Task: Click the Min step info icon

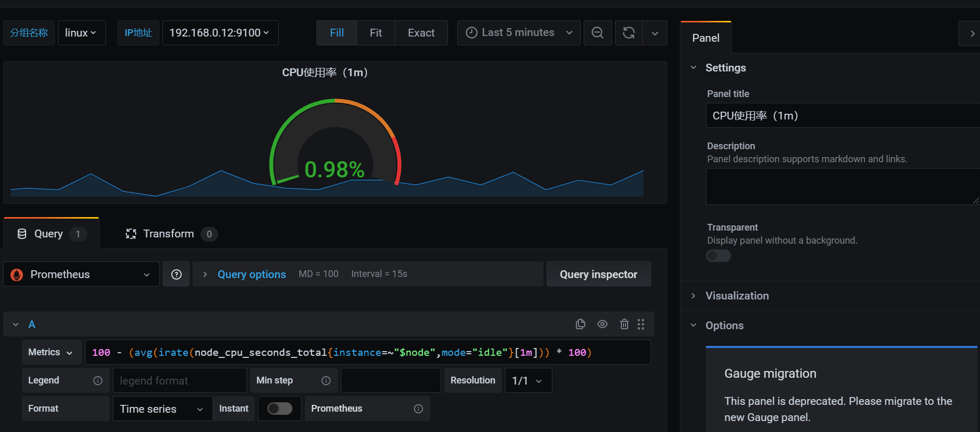Action: point(326,380)
